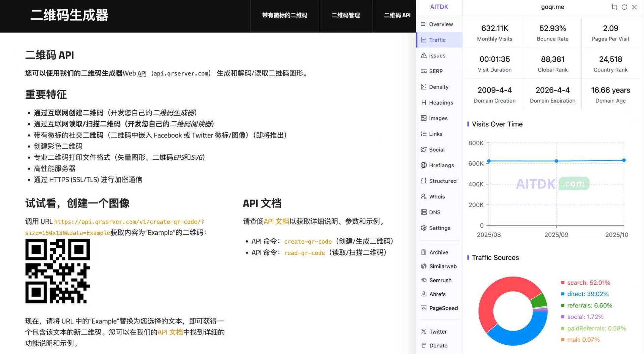Open the Archive building icon
The width and height of the screenshot is (644, 354).
[x=424, y=252]
